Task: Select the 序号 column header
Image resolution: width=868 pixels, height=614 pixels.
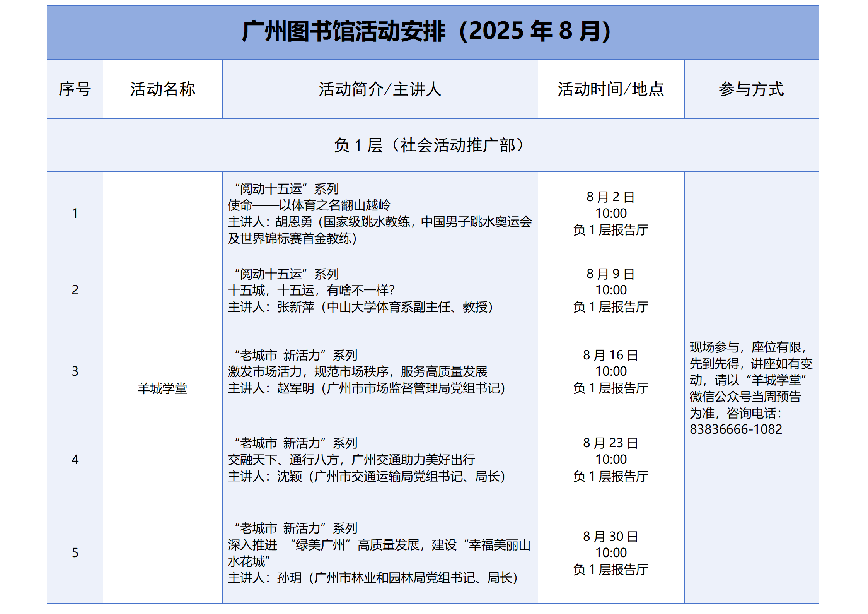Action: pyautogui.click(x=75, y=89)
